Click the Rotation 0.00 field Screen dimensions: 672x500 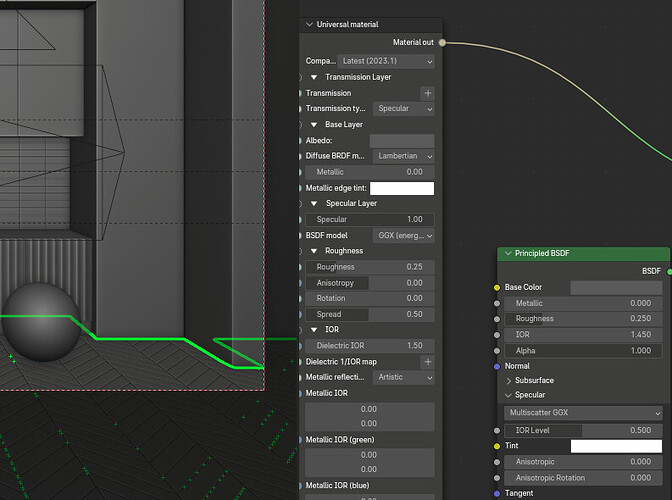pos(369,298)
